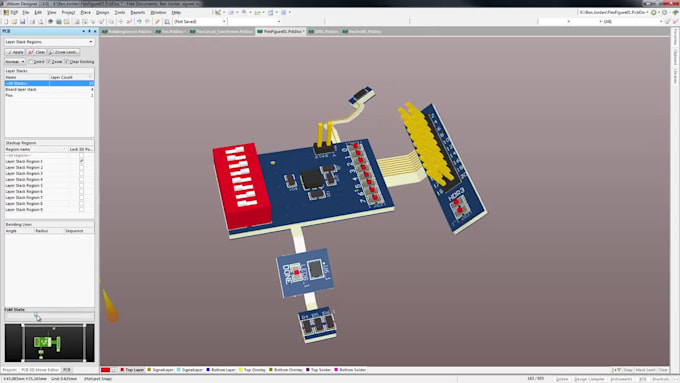Click the green navigation icon at top right
This screenshot has height=383, width=680.
pyautogui.click(x=654, y=13)
